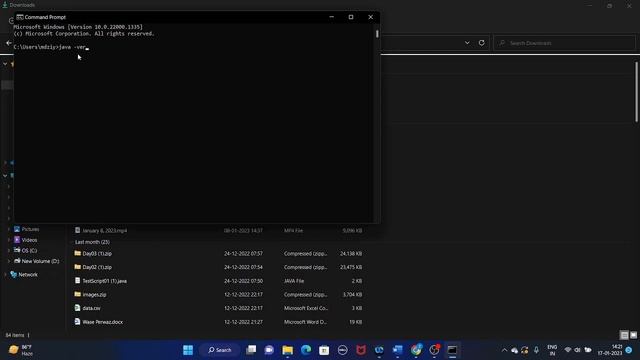The width and height of the screenshot is (640, 360).
Task: Click the java -ver command line
Action: 51,47
